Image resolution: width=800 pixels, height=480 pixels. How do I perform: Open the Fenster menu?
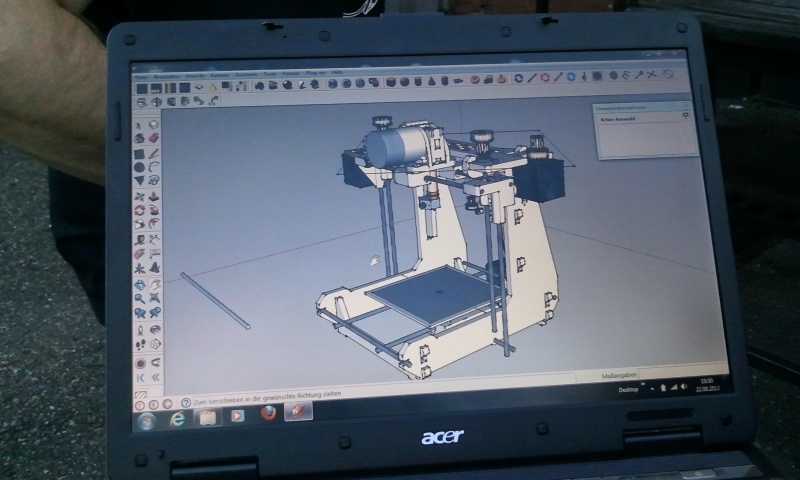click(290, 73)
